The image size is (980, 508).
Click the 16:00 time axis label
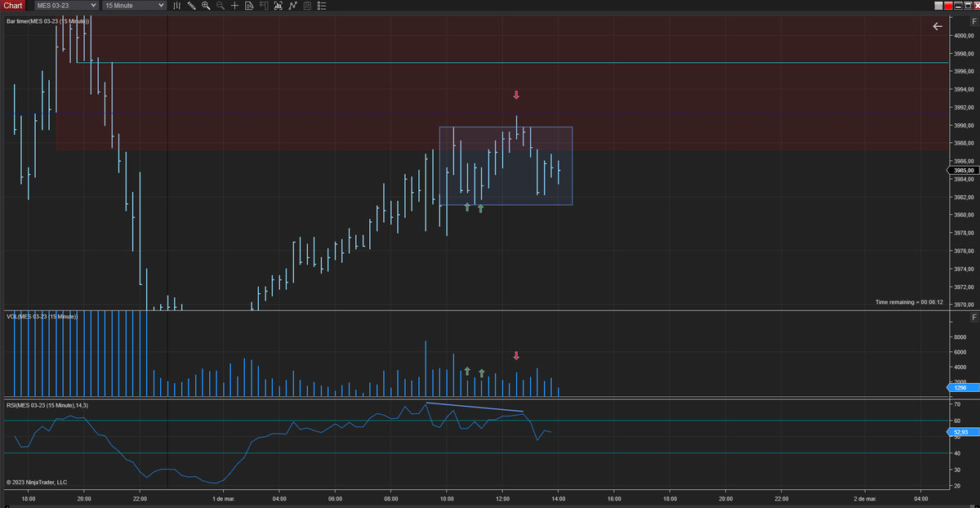[x=614, y=498]
